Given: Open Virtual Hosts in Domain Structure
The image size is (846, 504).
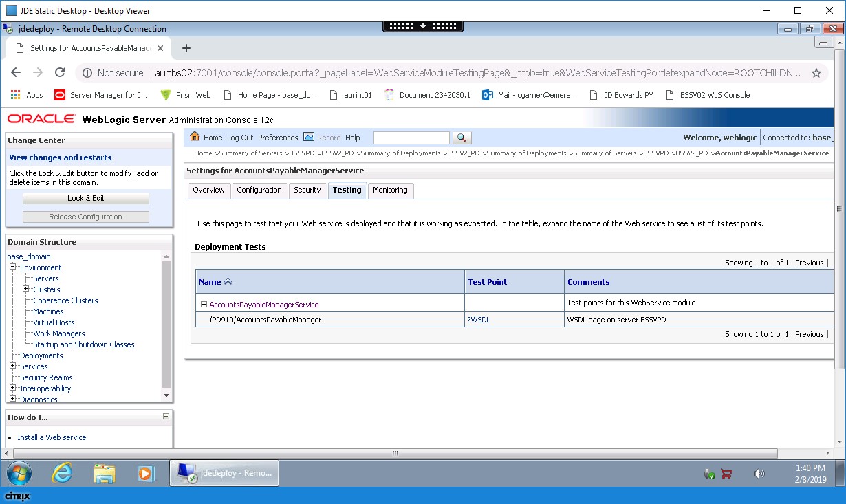Looking at the screenshot, I should click(54, 322).
